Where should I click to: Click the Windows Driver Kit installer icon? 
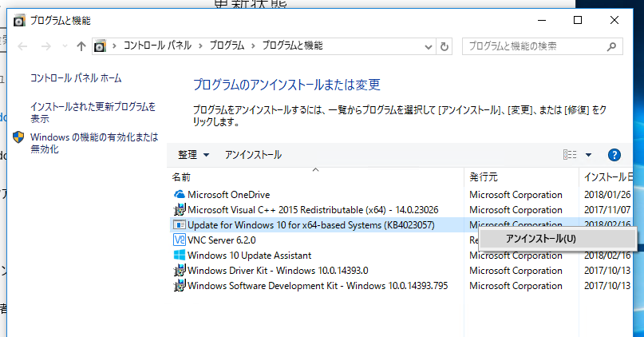pyautogui.click(x=179, y=270)
